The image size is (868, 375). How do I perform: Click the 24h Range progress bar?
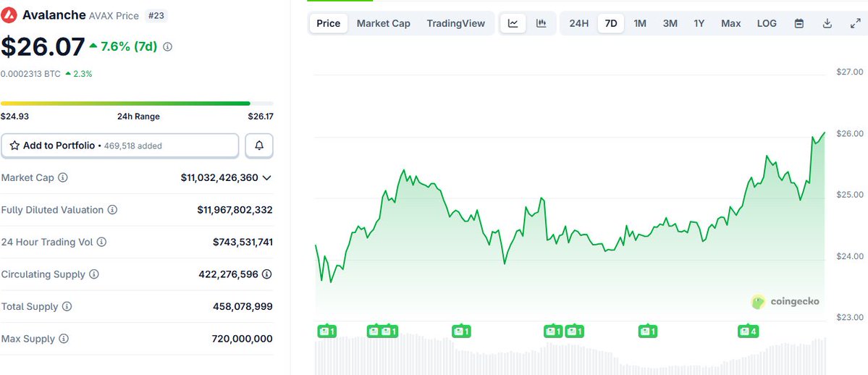pyautogui.click(x=137, y=104)
